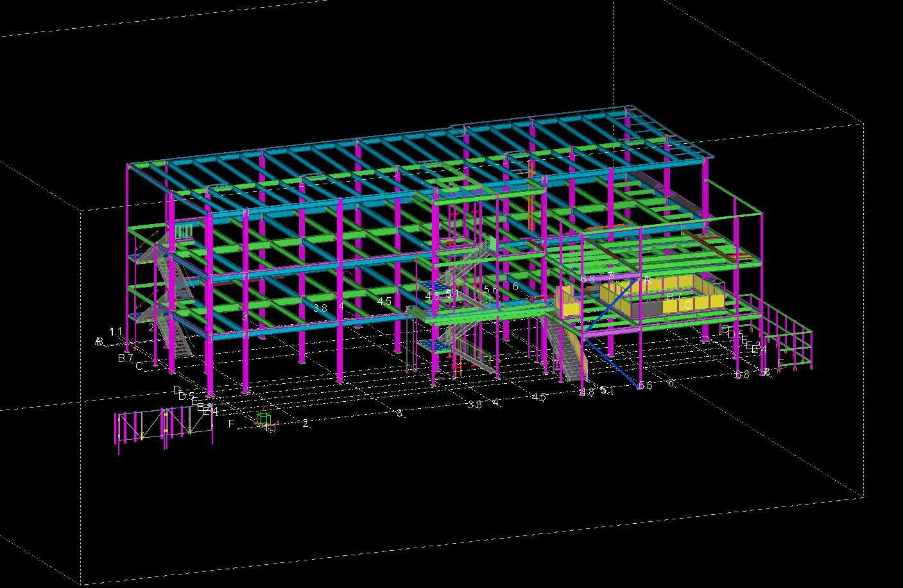The width and height of the screenshot is (903, 588).
Task: Pick grid label C left of the building
Action: tap(139, 367)
